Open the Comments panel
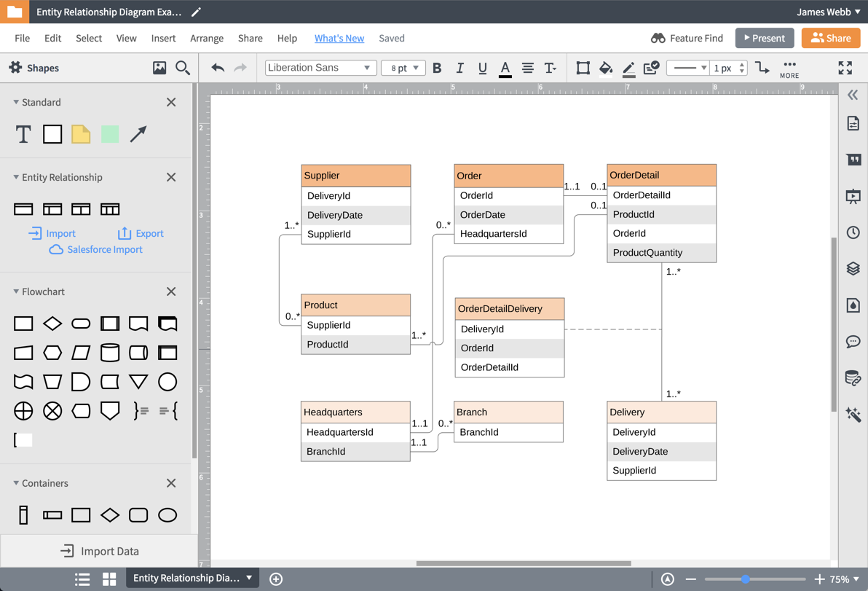Screen dimensions: 868x591 pyautogui.click(x=853, y=341)
